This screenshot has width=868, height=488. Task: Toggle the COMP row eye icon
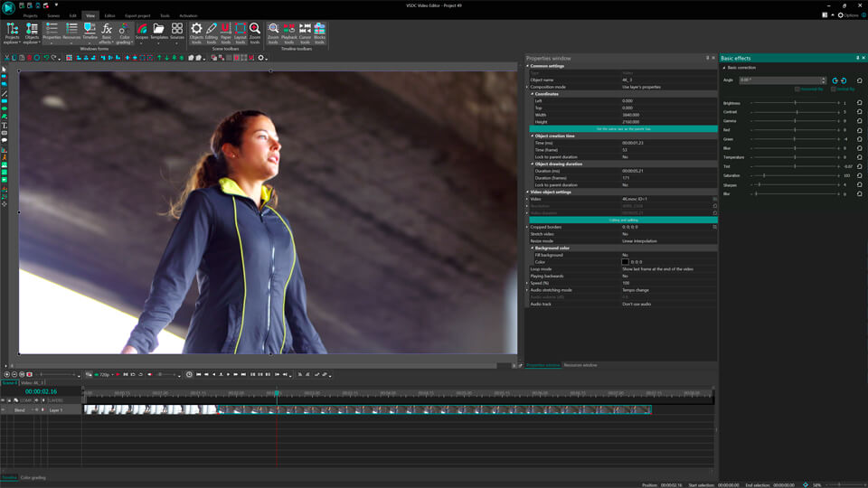[x=3, y=400]
